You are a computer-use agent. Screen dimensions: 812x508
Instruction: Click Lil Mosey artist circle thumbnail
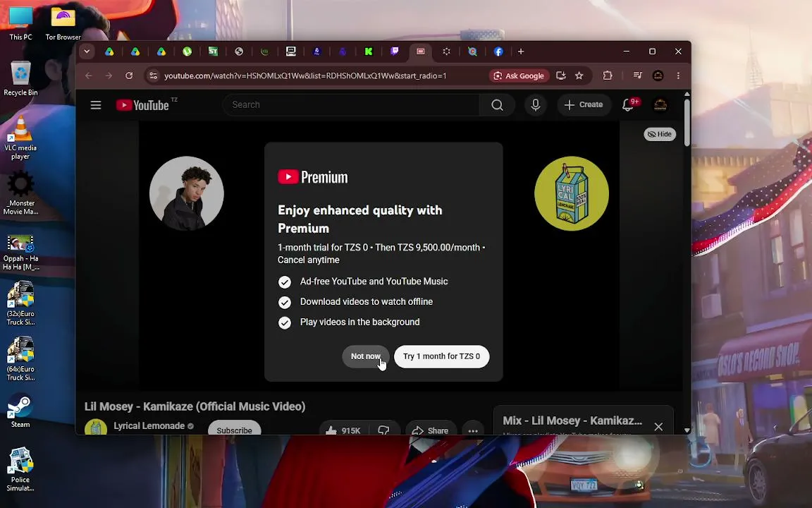186,193
